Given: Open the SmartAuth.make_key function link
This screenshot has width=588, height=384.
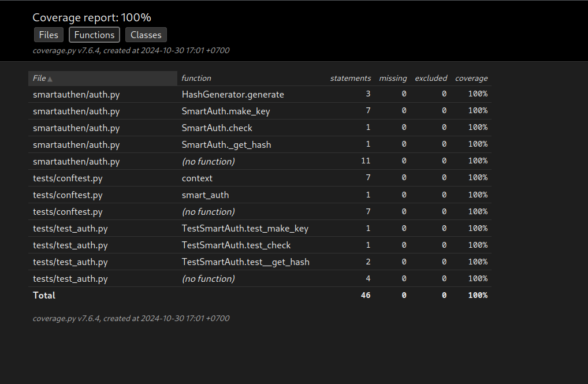Looking at the screenshot, I should (226, 111).
